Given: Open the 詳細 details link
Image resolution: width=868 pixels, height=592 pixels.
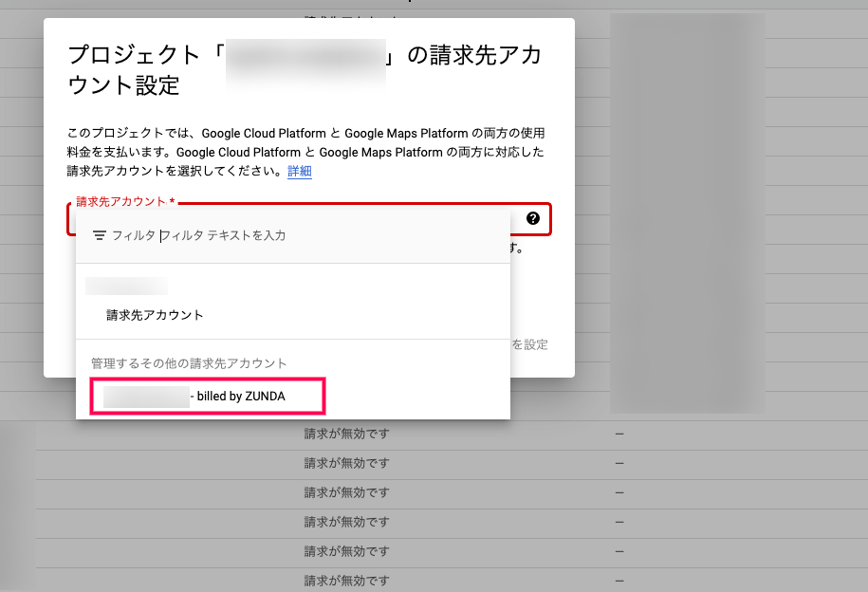Looking at the screenshot, I should click(300, 171).
